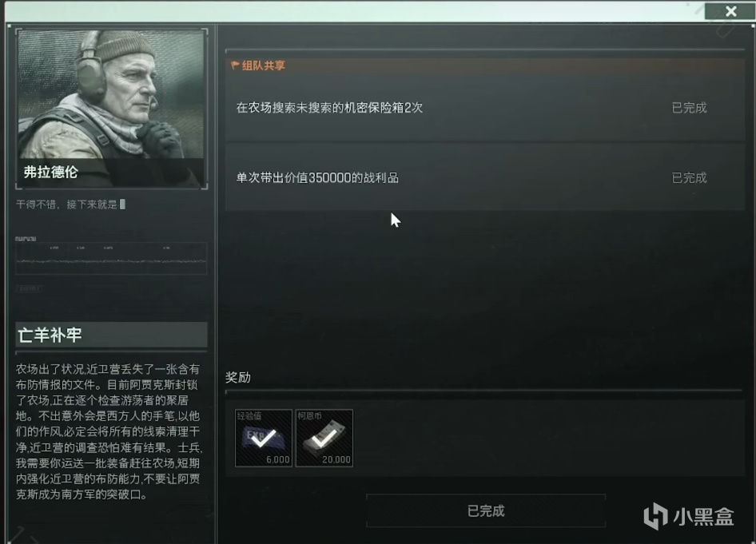This screenshot has width=756, height=544.
Task: Select the objective 单次带出价值350000的战利品
Action: [484, 177]
